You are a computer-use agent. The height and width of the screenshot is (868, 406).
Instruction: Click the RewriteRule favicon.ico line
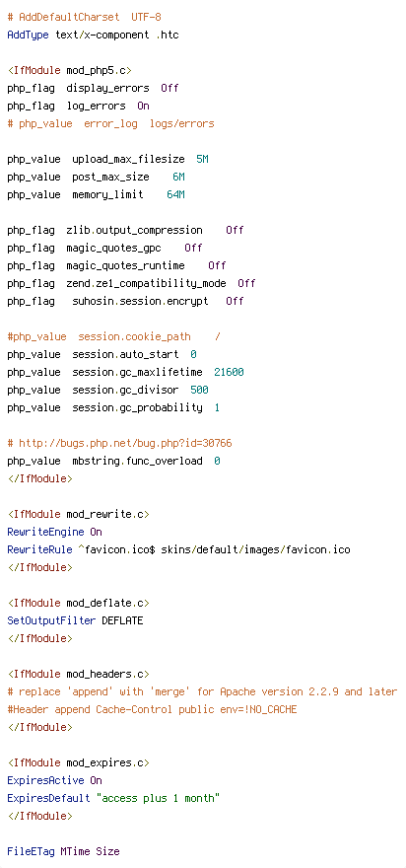coord(178,549)
